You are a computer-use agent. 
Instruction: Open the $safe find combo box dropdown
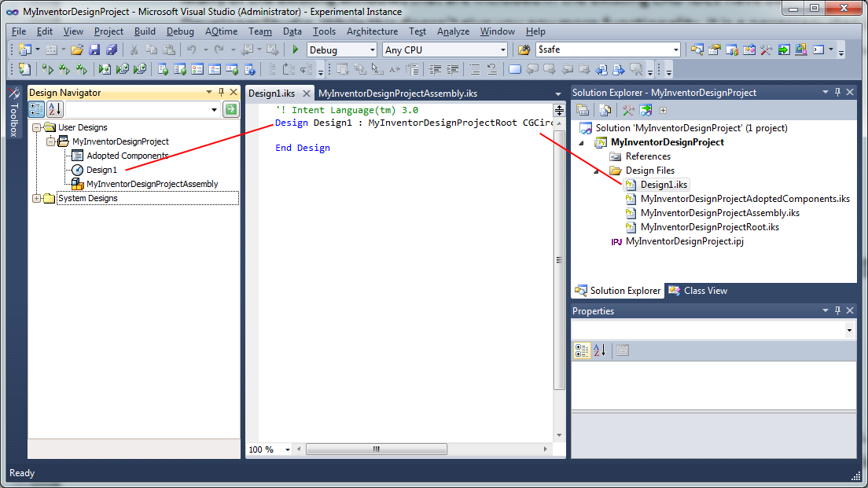point(675,50)
